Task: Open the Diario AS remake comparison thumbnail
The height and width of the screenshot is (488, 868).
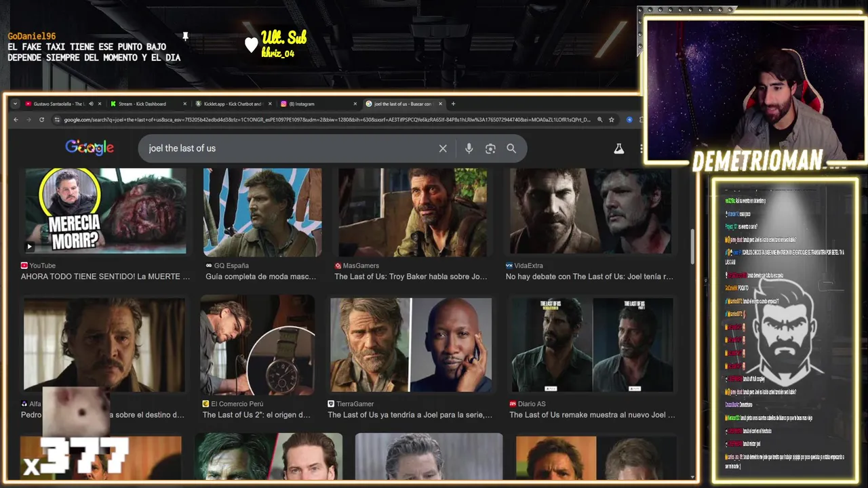Action: click(x=592, y=344)
